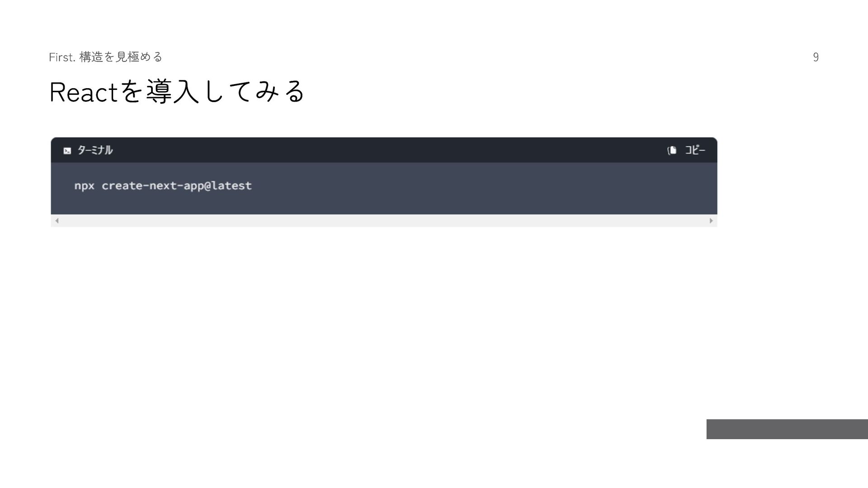Click create-next-app in the command line
This screenshot has height=488, width=868.
(153, 186)
